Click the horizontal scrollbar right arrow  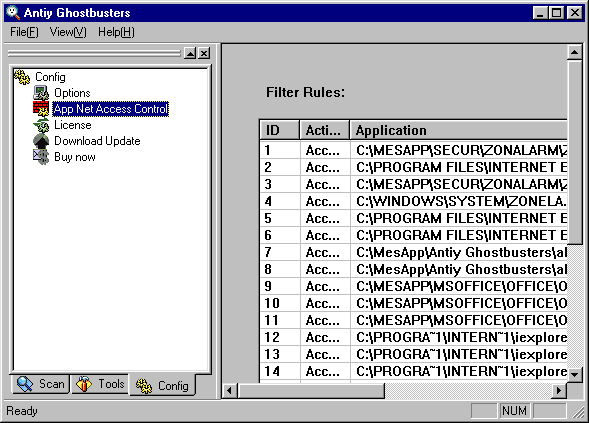click(559, 391)
